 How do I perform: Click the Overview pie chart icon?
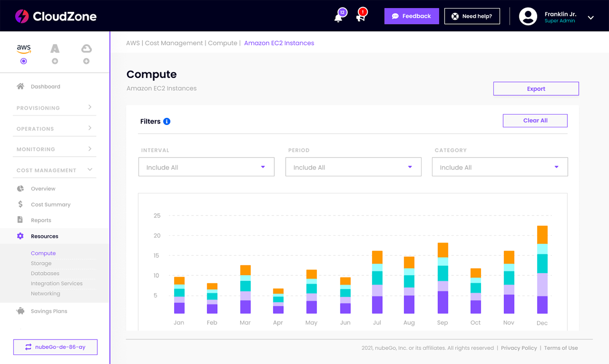click(20, 189)
